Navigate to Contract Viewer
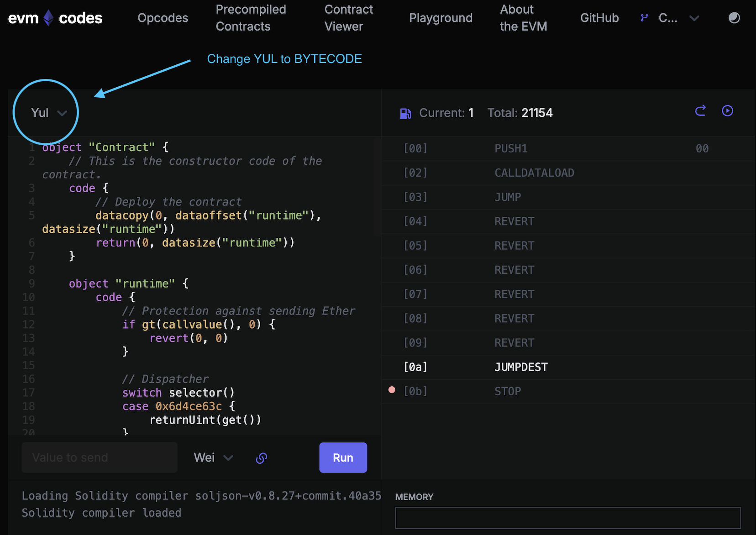Viewport: 756px width, 535px height. tap(348, 18)
